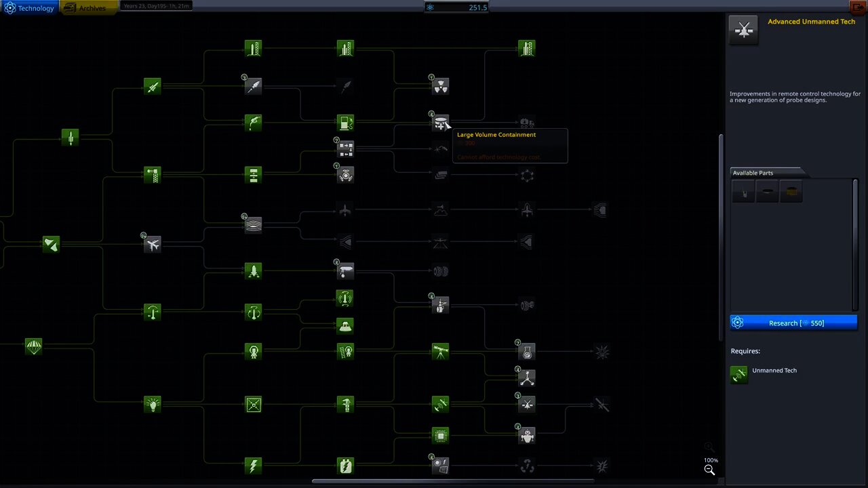Image resolution: width=868 pixels, height=488 pixels.
Task: Open the gray robot node
Action: (527, 436)
